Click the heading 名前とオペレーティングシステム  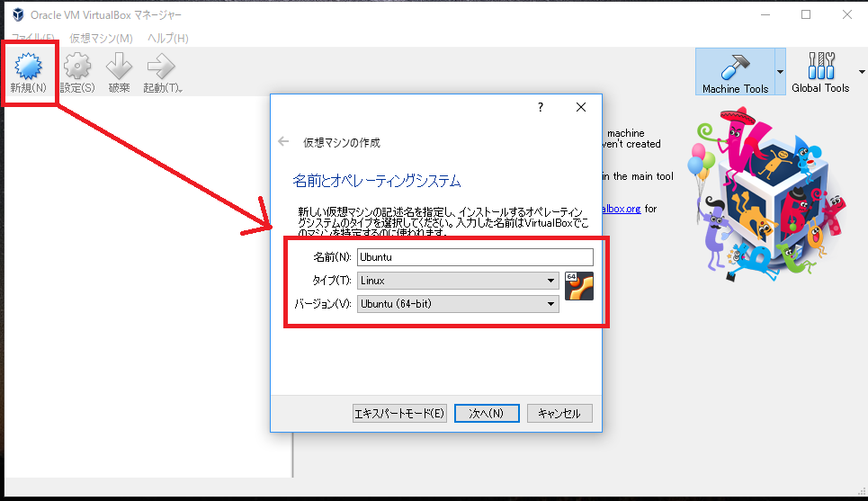376,181
